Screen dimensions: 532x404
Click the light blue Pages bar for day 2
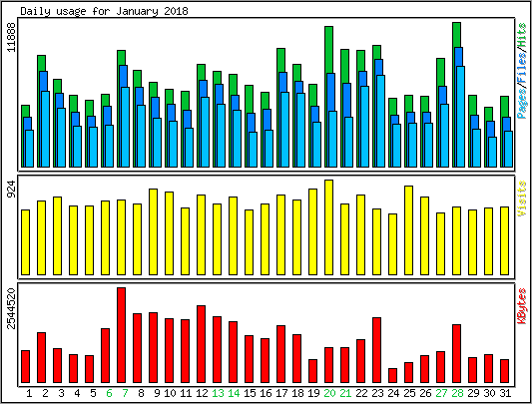point(46,129)
